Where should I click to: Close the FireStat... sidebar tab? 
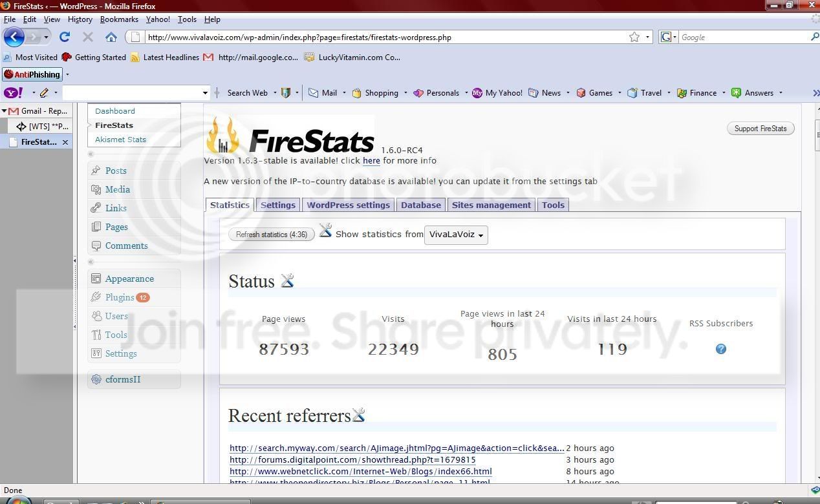[x=65, y=142]
